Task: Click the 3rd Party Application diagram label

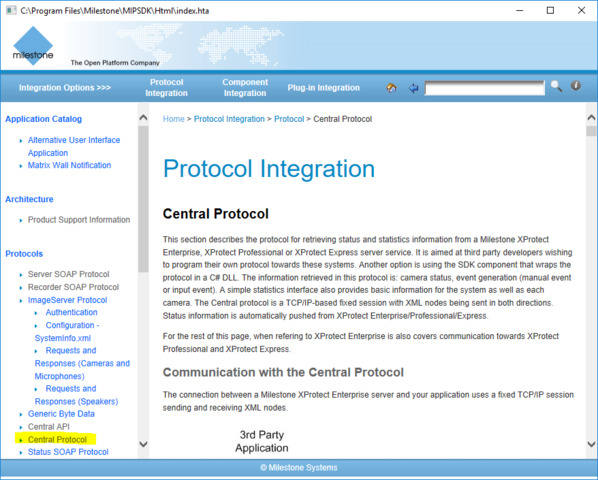Action: pos(262,441)
